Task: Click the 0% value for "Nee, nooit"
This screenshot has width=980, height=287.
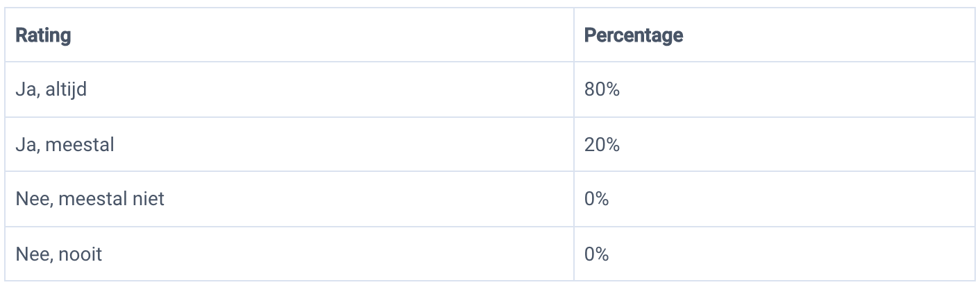Action: [x=597, y=254]
